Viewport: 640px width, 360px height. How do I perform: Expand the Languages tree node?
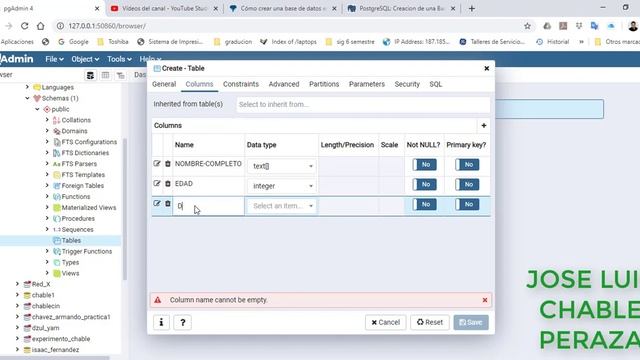27,87
